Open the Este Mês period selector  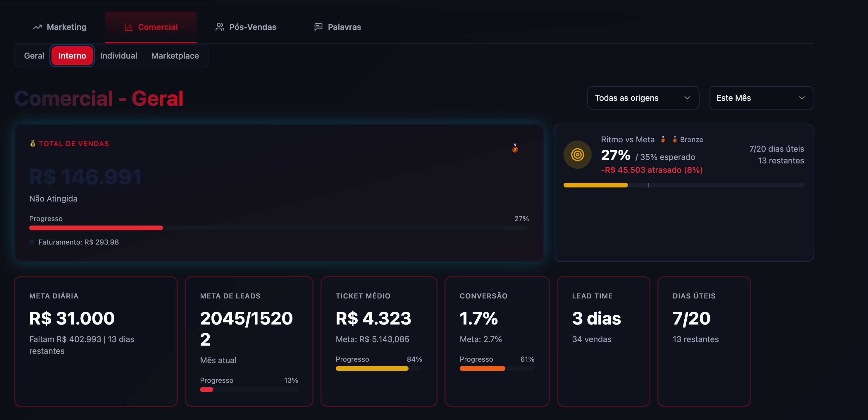(x=761, y=98)
